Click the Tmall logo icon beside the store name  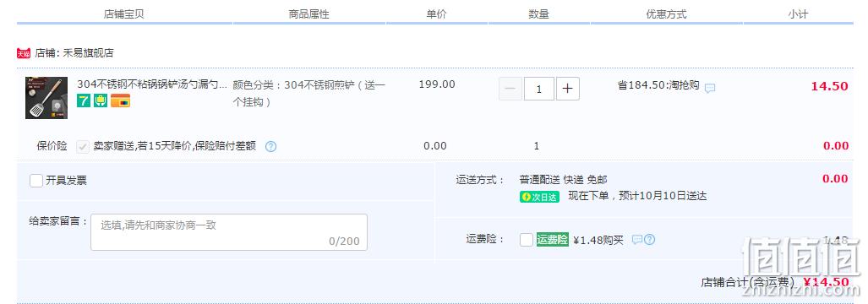pos(24,53)
